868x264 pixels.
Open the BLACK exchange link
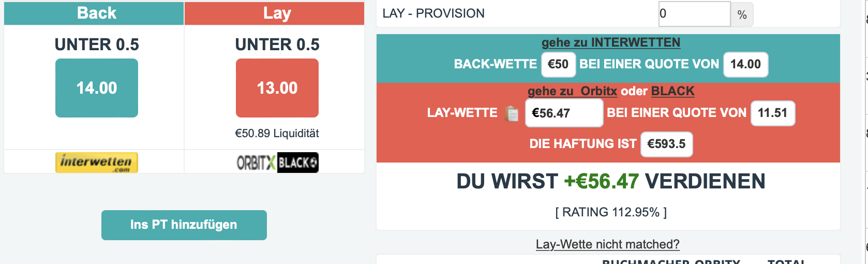tap(672, 91)
